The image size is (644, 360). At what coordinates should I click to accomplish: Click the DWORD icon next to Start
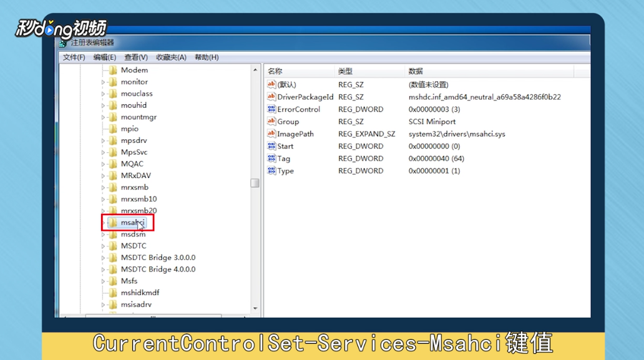270,146
